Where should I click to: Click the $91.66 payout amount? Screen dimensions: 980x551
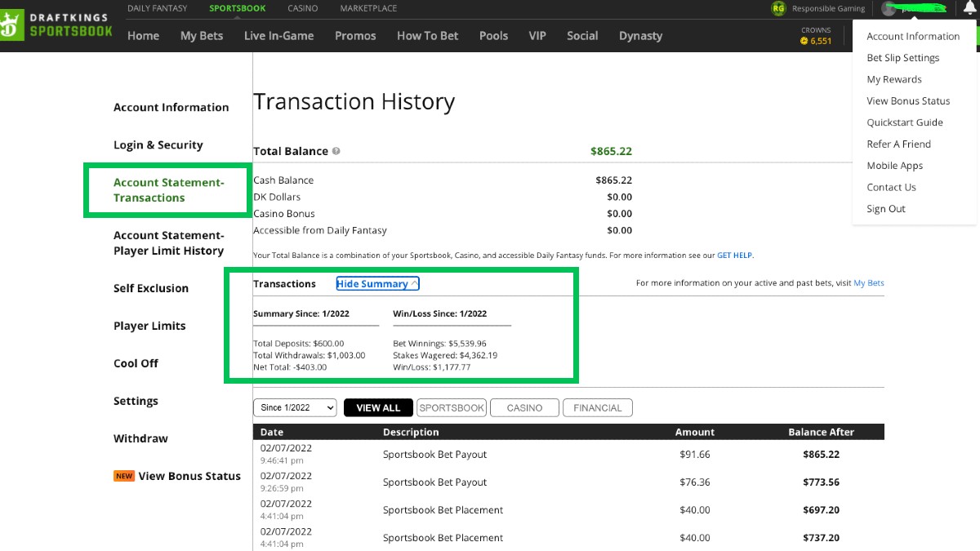click(x=695, y=455)
